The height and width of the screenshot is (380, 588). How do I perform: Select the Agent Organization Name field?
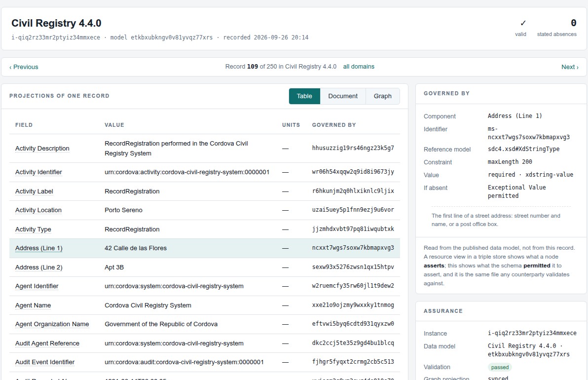tap(52, 324)
